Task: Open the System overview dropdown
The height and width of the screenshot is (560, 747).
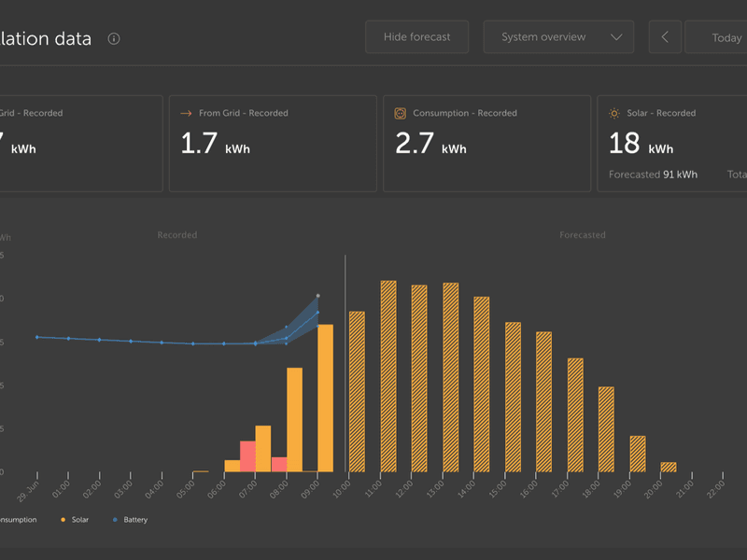Action: pos(558,36)
